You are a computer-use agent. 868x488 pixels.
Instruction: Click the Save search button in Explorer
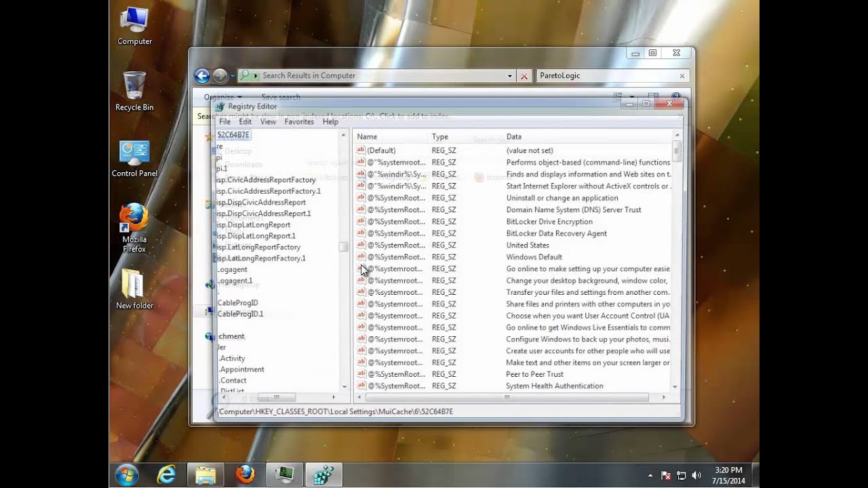281,98
